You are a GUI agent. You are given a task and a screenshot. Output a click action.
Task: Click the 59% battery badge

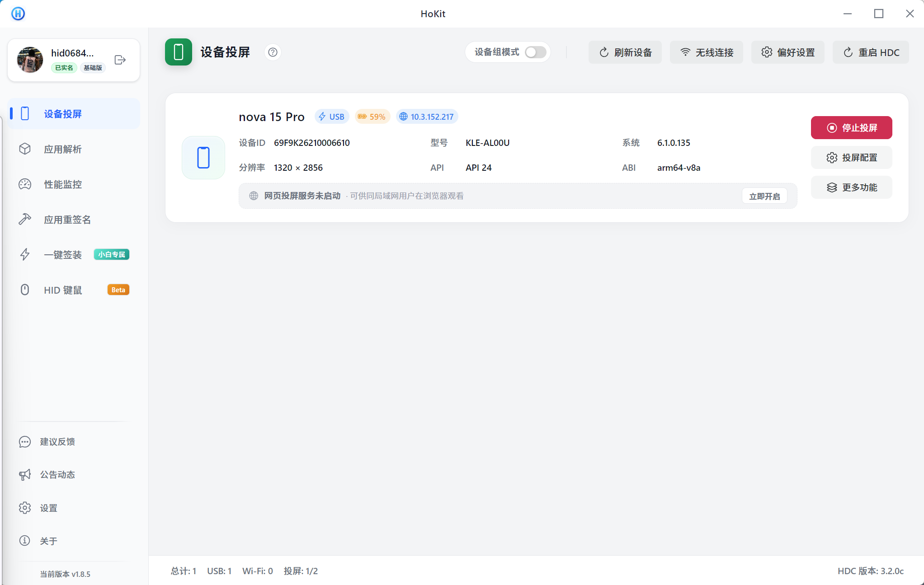[x=372, y=117]
